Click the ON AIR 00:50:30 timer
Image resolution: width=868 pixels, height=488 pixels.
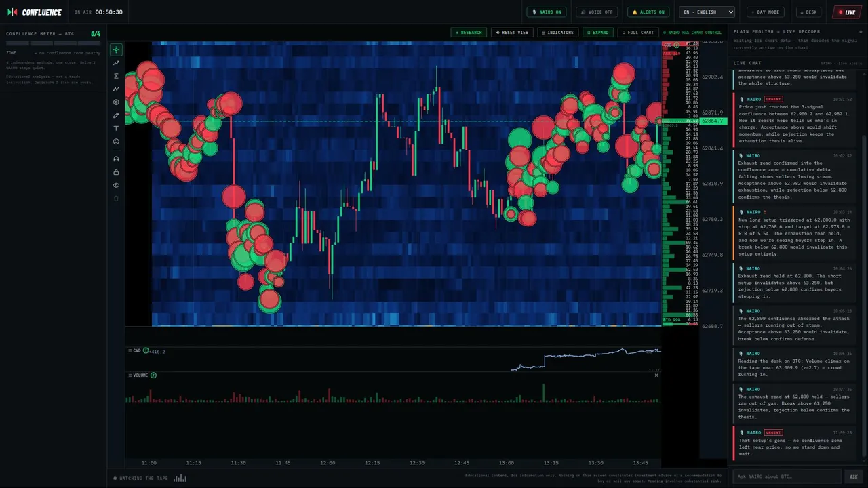point(98,12)
